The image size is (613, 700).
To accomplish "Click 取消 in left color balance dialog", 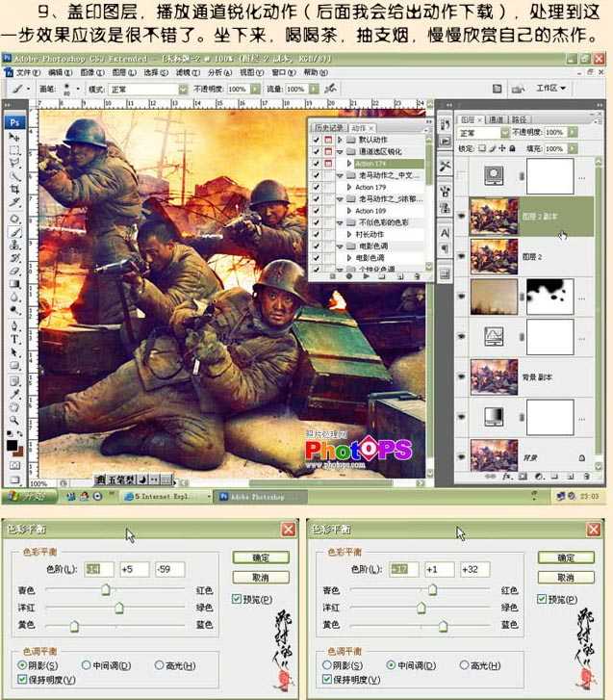I will [x=261, y=577].
